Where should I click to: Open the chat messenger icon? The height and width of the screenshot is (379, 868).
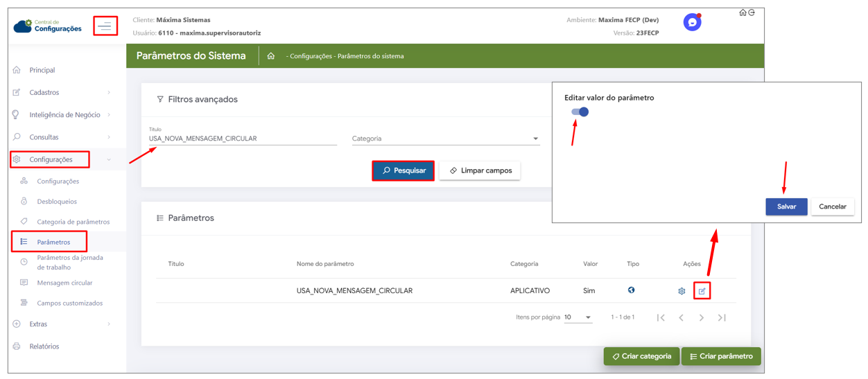(x=692, y=22)
